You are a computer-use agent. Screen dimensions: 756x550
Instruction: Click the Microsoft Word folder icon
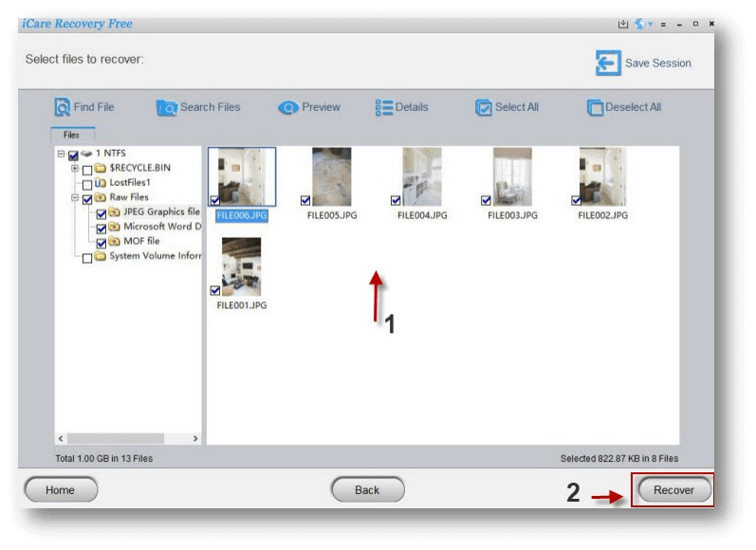coord(114,227)
